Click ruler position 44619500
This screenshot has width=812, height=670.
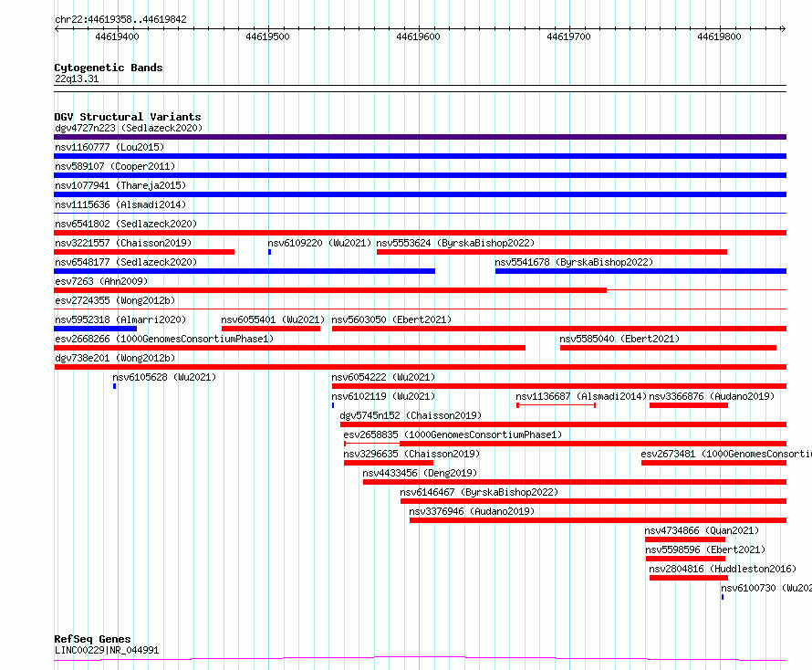point(267,37)
